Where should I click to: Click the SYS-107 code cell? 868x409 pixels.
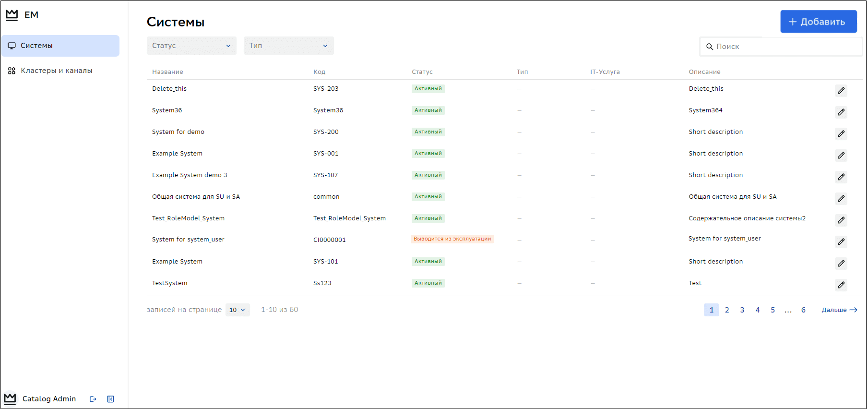click(325, 175)
